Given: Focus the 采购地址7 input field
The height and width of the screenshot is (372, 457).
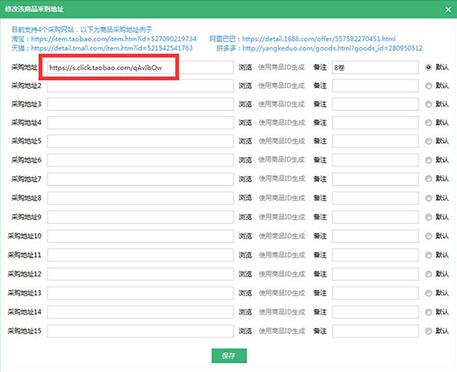Looking at the screenshot, I should pyautogui.click(x=140, y=179).
